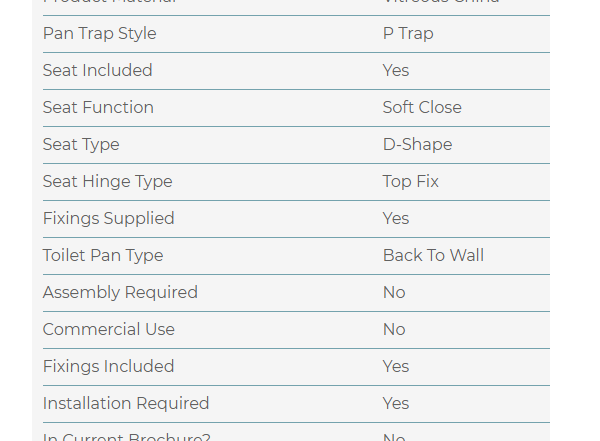Viewport: 600px width, 441px height.
Task: Click the No value beside Assembly Required
Action: click(394, 293)
